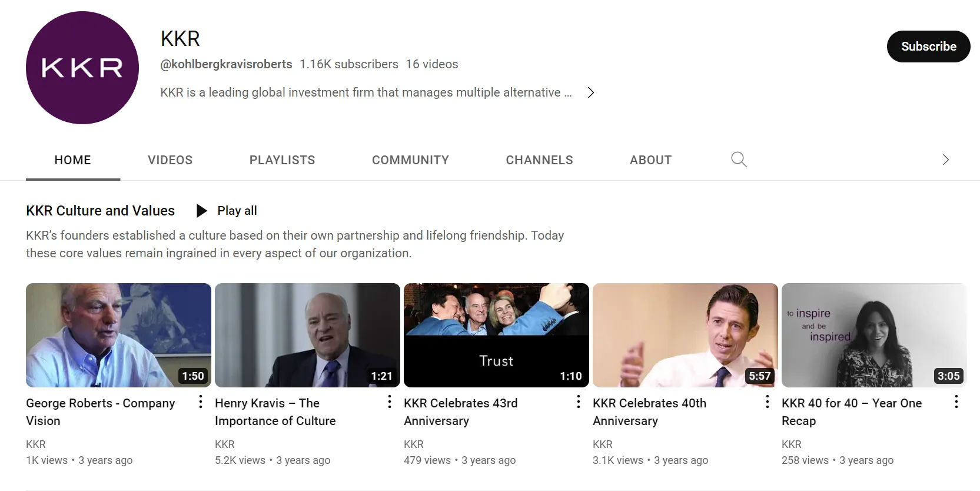Play the inspire and be inspired thumbnail

point(874,335)
